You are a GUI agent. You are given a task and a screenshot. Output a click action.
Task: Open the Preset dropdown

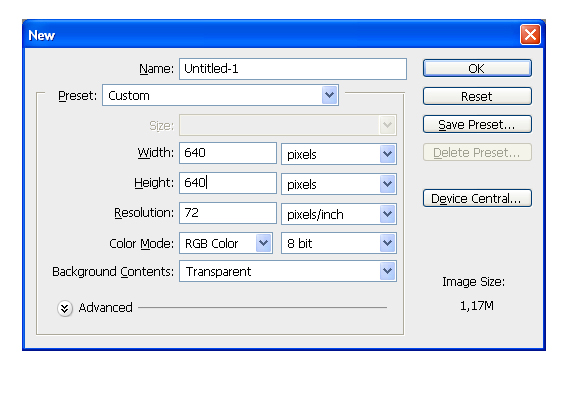pyautogui.click(x=220, y=95)
